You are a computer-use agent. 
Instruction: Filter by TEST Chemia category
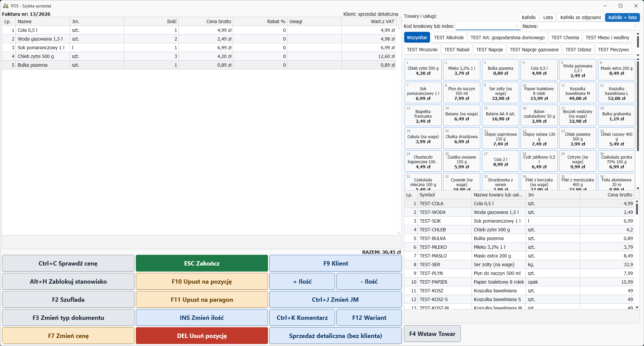pyautogui.click(x=565, y=38)
